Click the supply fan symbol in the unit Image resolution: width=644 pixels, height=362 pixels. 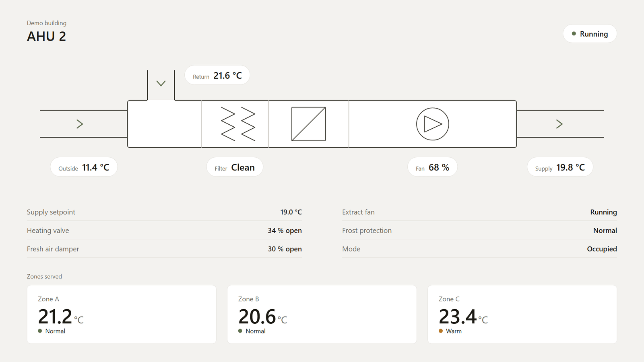click(x=432, y=124)
